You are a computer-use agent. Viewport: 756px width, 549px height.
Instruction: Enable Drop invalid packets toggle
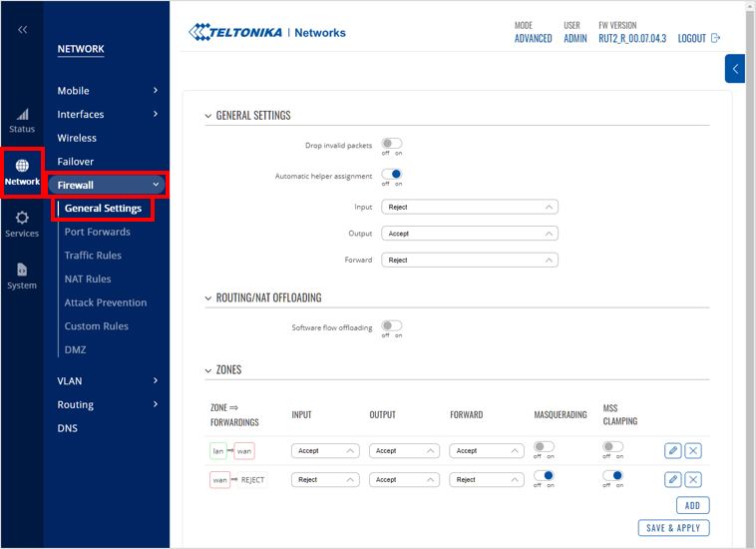[392, 145]
